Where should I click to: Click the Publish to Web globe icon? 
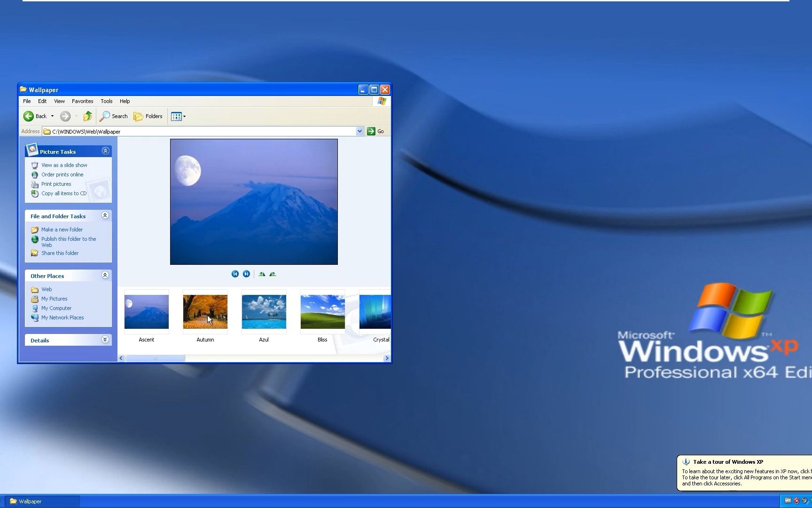pos(34,239)
